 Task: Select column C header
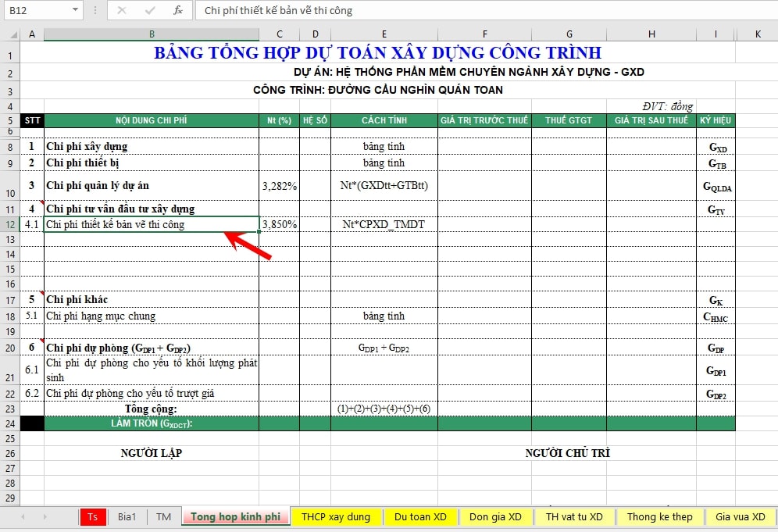(x=279, y=34)
